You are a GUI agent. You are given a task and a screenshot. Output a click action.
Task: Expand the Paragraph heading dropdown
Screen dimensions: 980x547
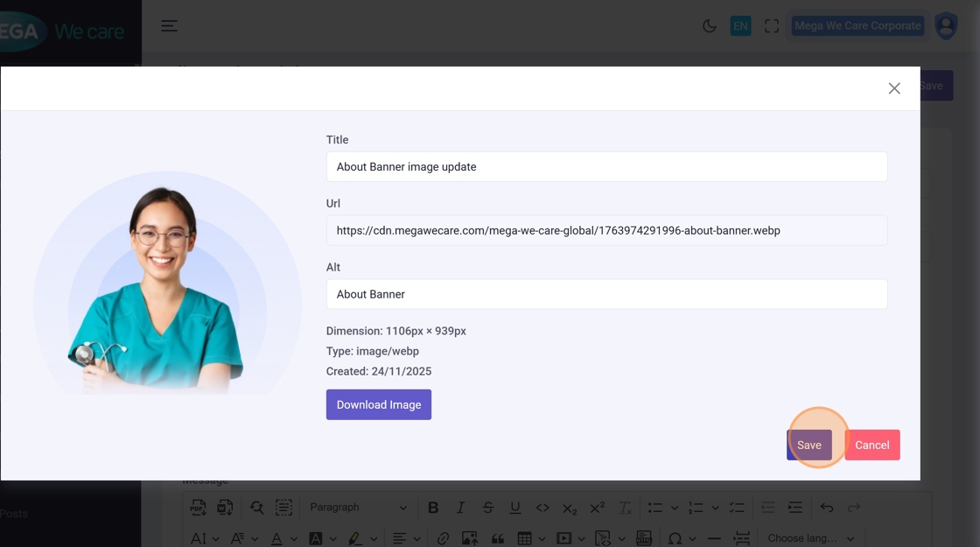(x=358, y=508)
